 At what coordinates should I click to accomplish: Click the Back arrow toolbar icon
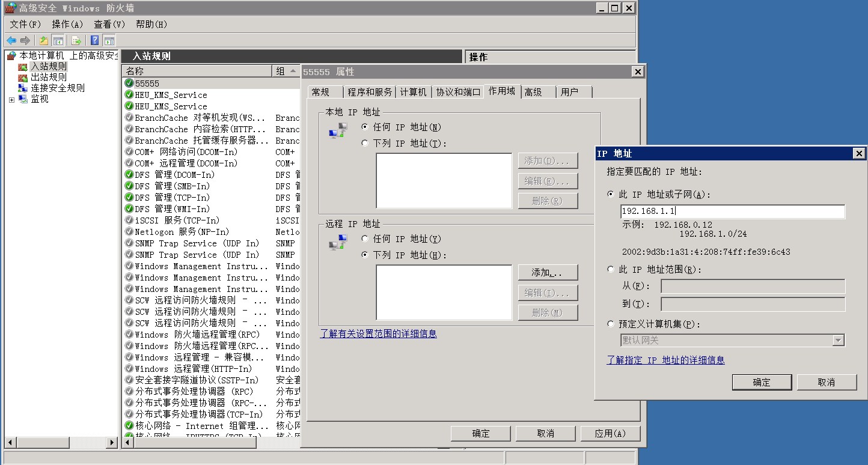[x=11, y=40]
